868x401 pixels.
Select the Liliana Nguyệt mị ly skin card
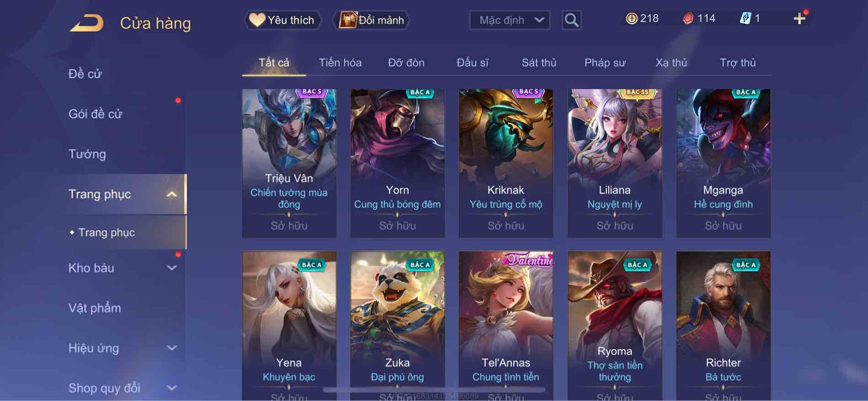[x=615, y=164]
